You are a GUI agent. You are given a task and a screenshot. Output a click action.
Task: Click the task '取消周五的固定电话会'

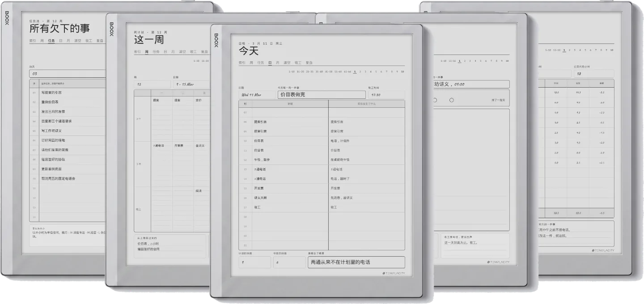pyautogui.click(x=58, y=179)
